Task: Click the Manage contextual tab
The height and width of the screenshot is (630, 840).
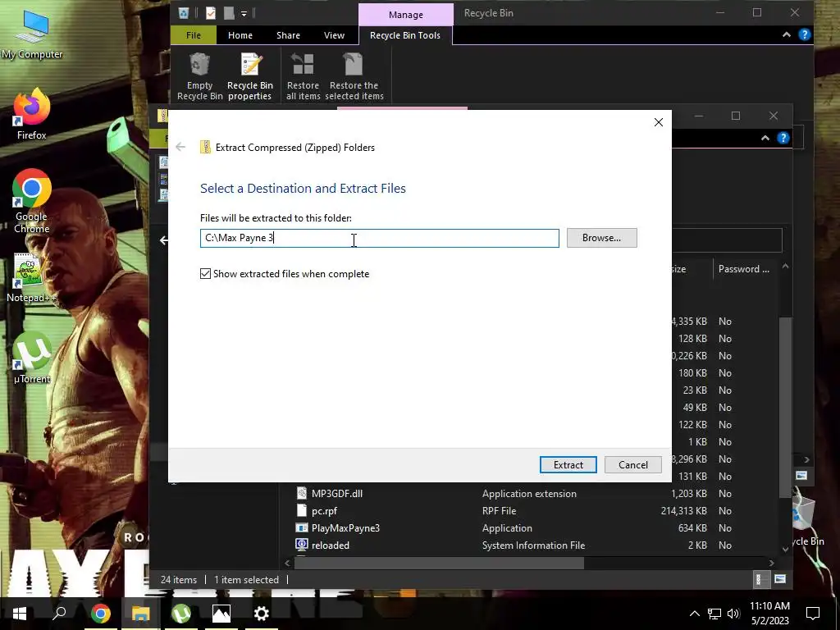Action: pyautogui.click(x=405, y=15)
